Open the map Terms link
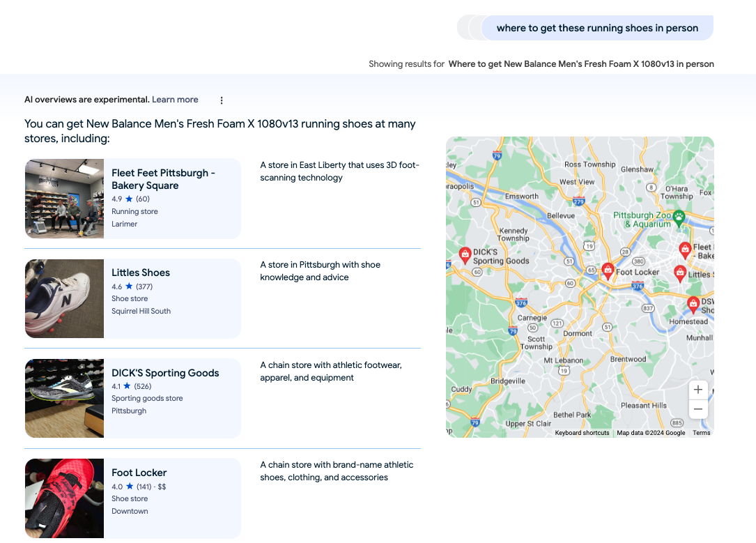 click(x=701, y=433)
